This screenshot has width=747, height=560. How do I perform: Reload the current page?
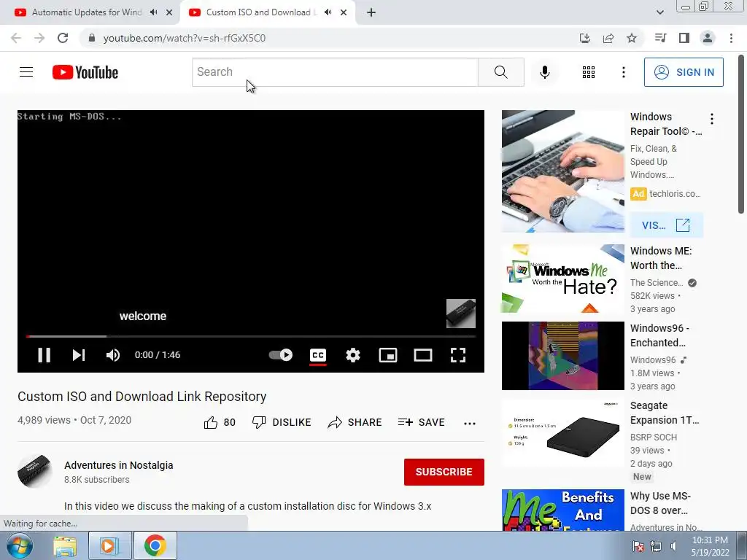click(x=63, y=38)
